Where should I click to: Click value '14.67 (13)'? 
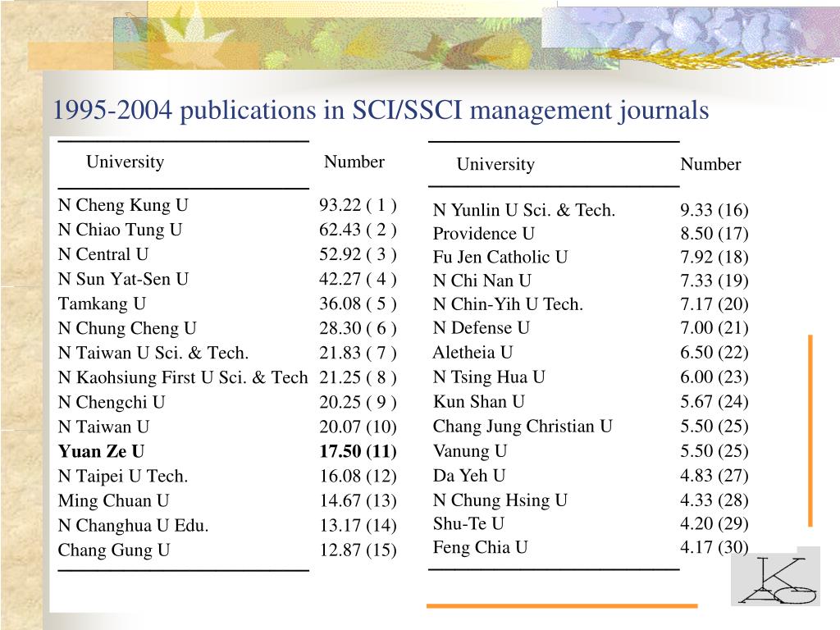tap(358, 501)
